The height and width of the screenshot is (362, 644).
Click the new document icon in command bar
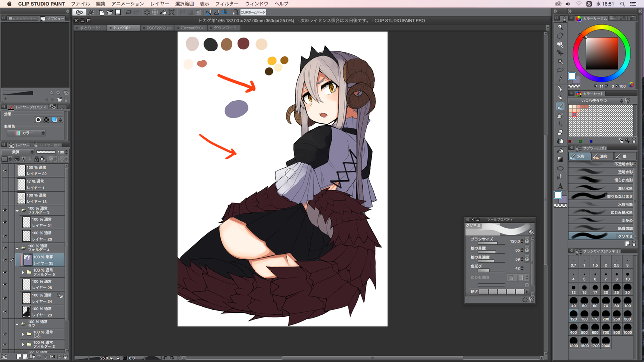click(x=101, y=12)
